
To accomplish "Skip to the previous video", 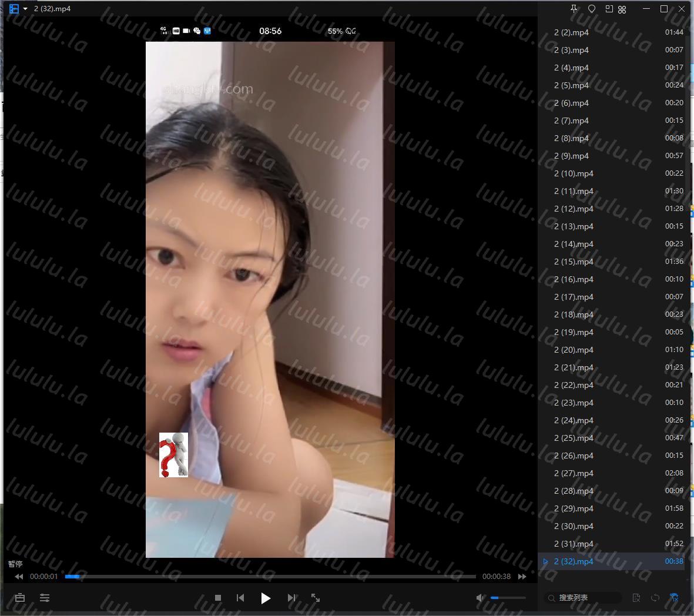I will [240, 598].
